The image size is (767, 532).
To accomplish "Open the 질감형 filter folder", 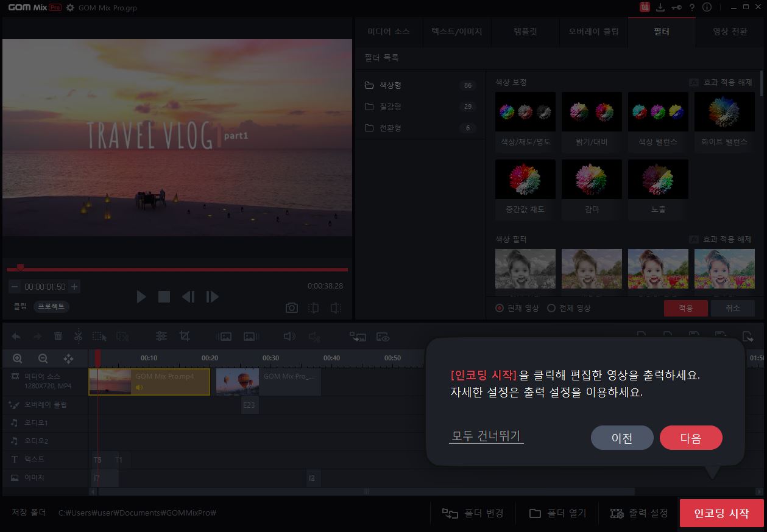I will pos(420,107).
